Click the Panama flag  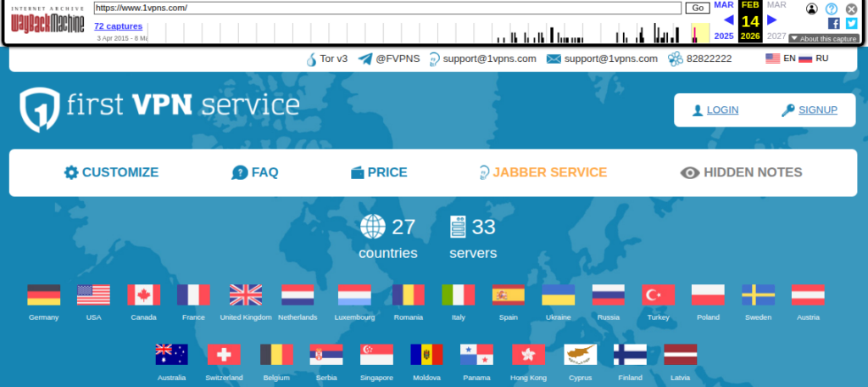pos(476,355)
